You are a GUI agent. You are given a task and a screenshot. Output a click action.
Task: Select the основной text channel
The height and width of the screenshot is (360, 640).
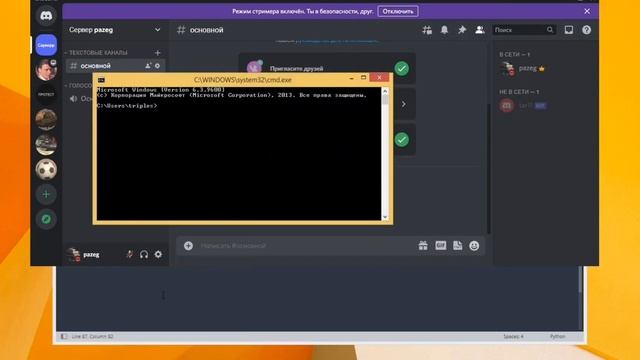[116, 66]
